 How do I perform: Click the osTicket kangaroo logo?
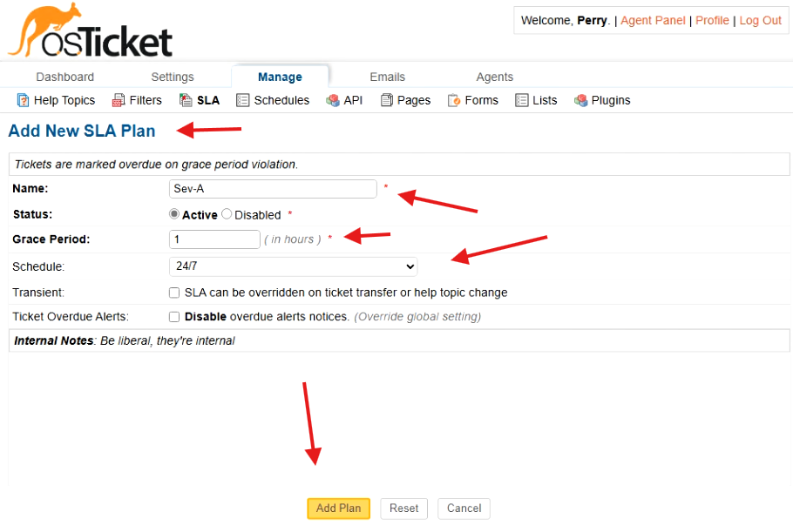pyautogui.click(x=91, y=30)
